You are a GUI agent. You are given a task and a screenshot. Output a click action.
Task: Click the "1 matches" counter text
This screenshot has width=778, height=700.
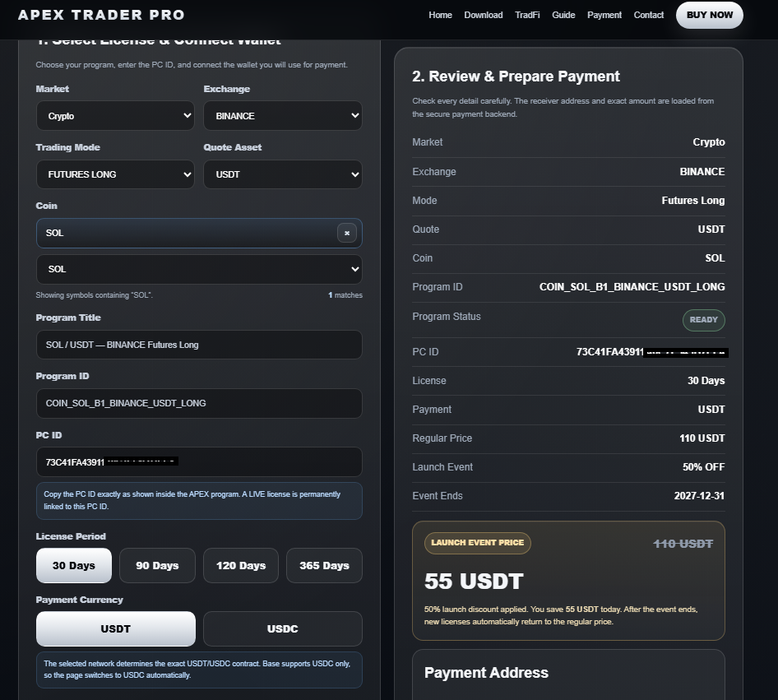coord(345,295)
